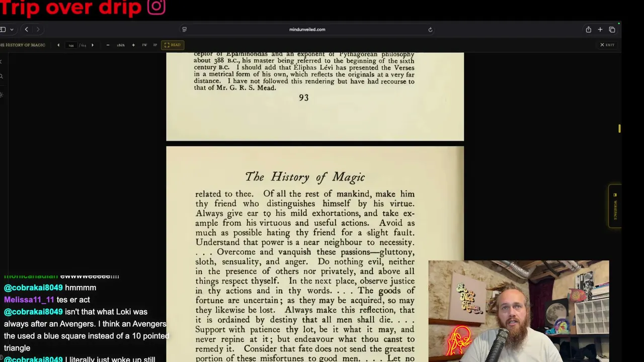Click the 'The History of Magic' page heading
Screen dimensions: 644x362
click(305, 177)
